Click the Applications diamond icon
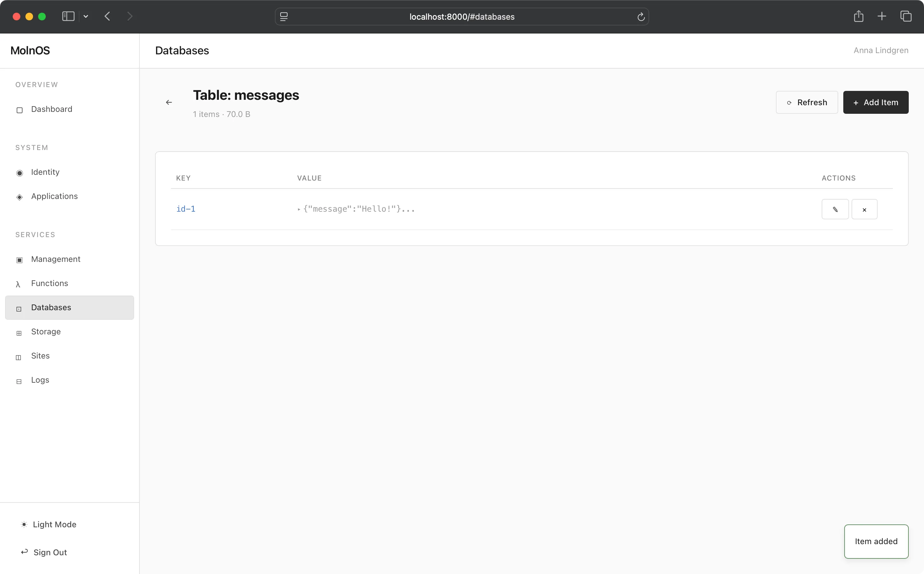 click(19, 197)
